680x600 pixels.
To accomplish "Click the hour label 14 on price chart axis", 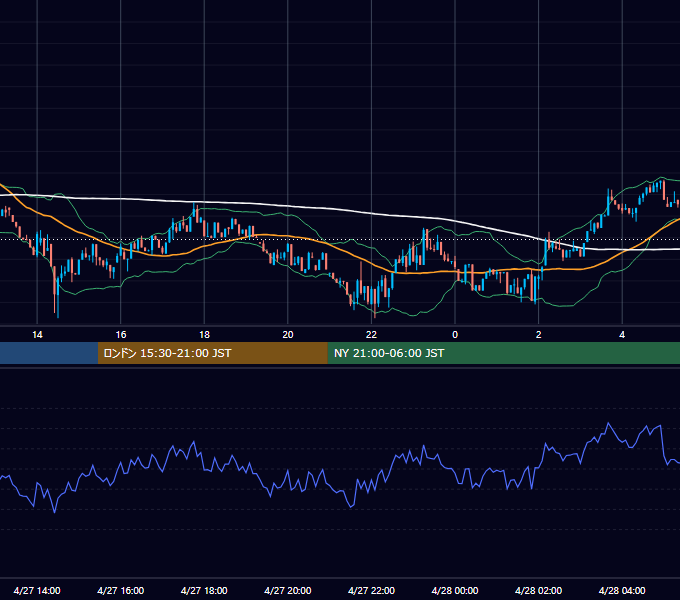I will click(37, 335).
